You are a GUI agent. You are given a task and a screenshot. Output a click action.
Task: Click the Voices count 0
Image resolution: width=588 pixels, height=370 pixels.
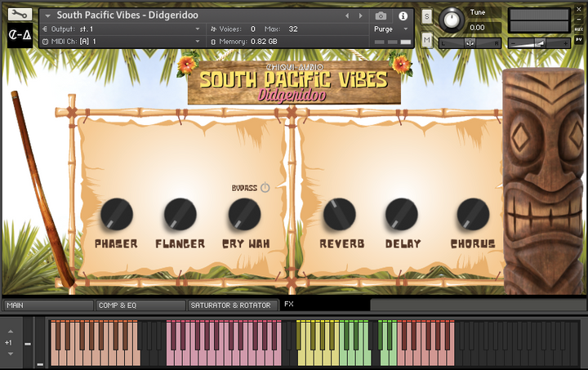point(252,29)
